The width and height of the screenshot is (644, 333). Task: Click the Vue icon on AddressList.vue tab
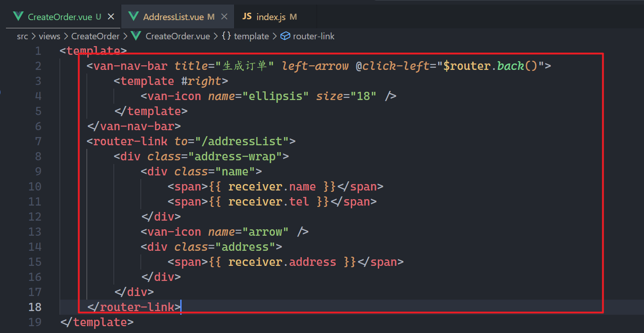pyautogui.click(x=134, y=16)
